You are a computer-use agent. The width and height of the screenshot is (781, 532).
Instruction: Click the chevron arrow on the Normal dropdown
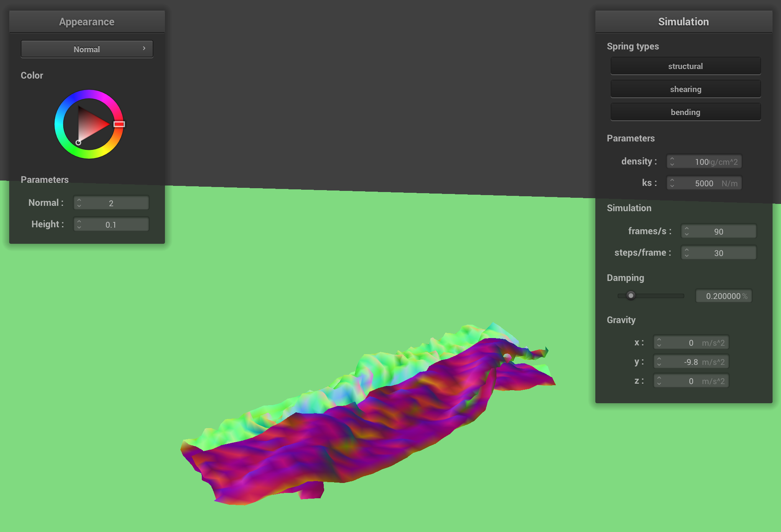(144, 48)
